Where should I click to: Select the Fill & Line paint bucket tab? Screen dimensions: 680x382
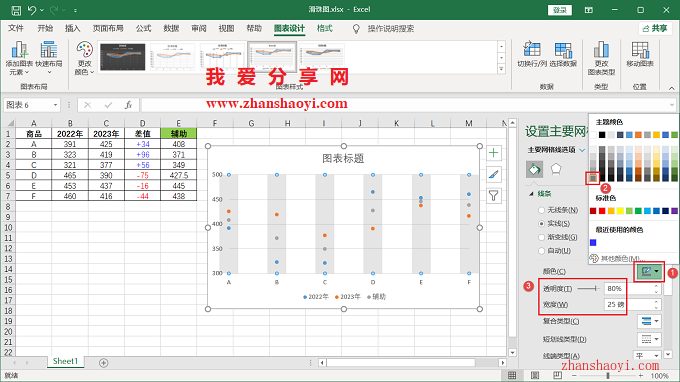coord(534,169)
